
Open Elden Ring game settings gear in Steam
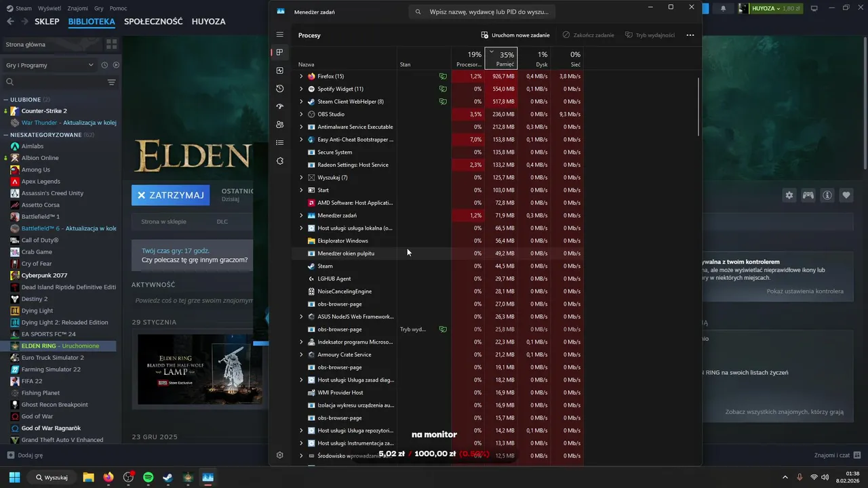[x=789, y=195]
